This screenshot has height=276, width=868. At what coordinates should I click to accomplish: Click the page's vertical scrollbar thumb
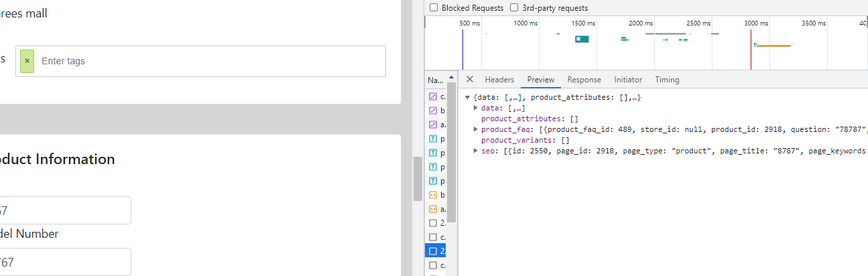pyautogui.click(x=418, y=178)
